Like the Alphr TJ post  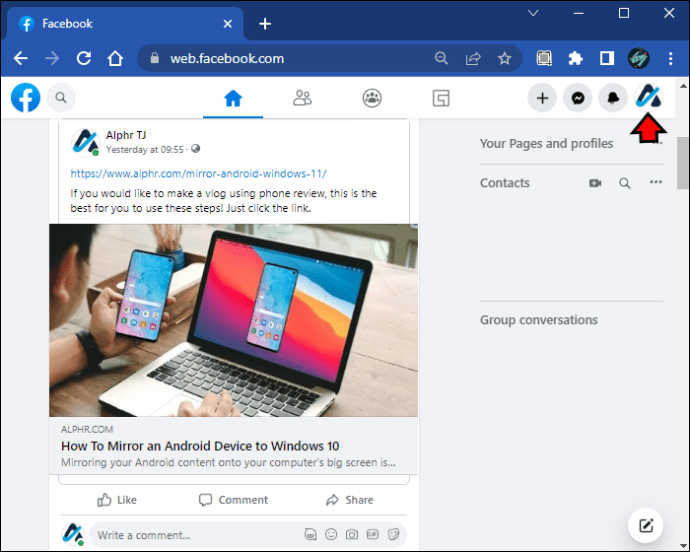click(x=117, y=500)
